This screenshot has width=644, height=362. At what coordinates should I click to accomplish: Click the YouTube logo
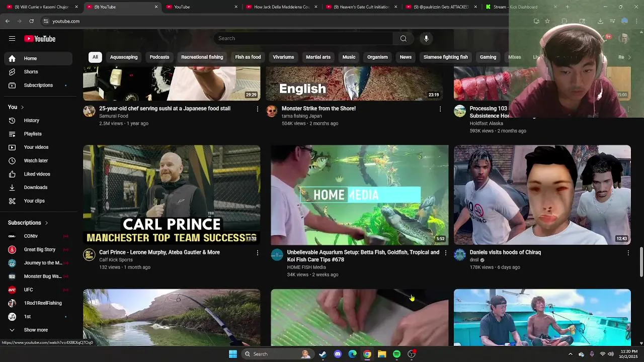[x=40, y=39]
